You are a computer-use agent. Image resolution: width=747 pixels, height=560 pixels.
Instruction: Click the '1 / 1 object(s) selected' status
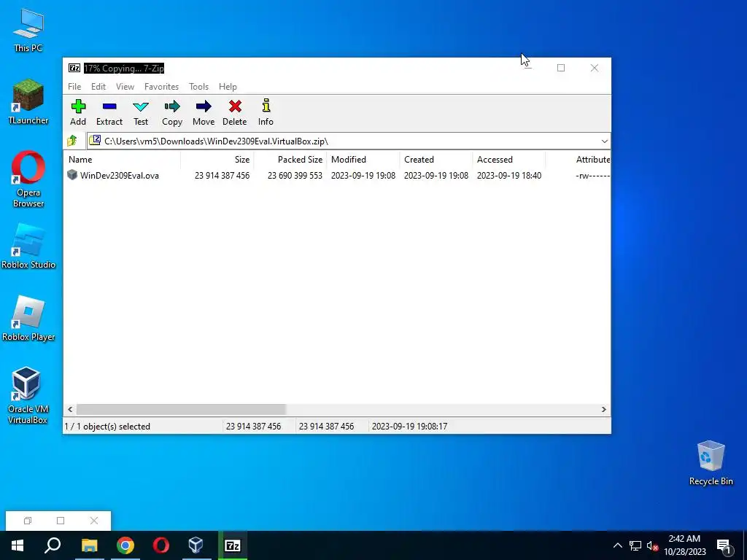[x=107, y=426]
